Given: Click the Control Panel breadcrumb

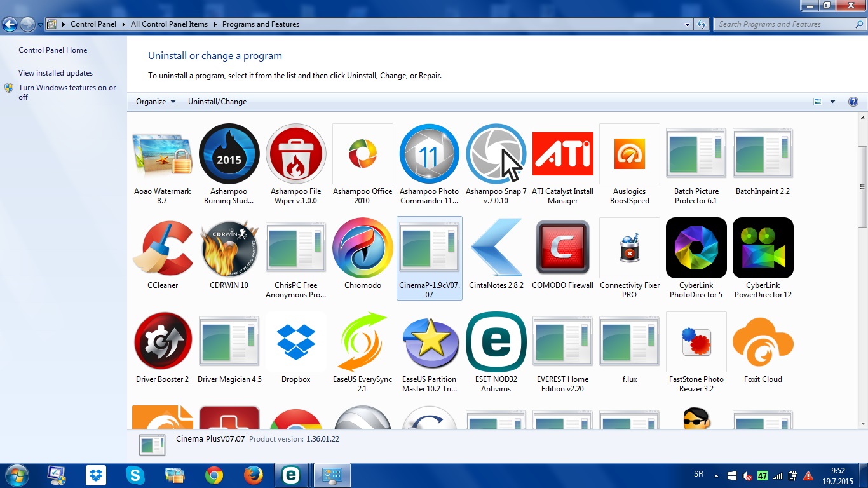Looking at the screenshot, I should (x=93, y=24).
